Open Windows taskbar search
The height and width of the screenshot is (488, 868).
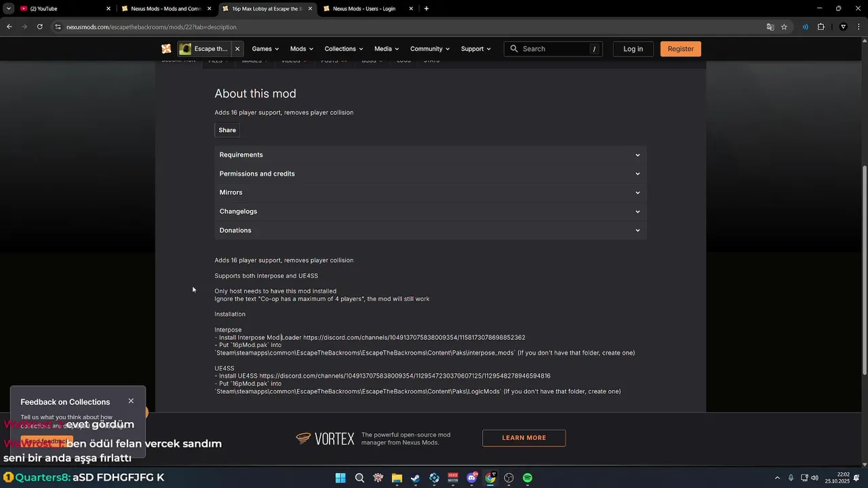[x=359, y=478]
